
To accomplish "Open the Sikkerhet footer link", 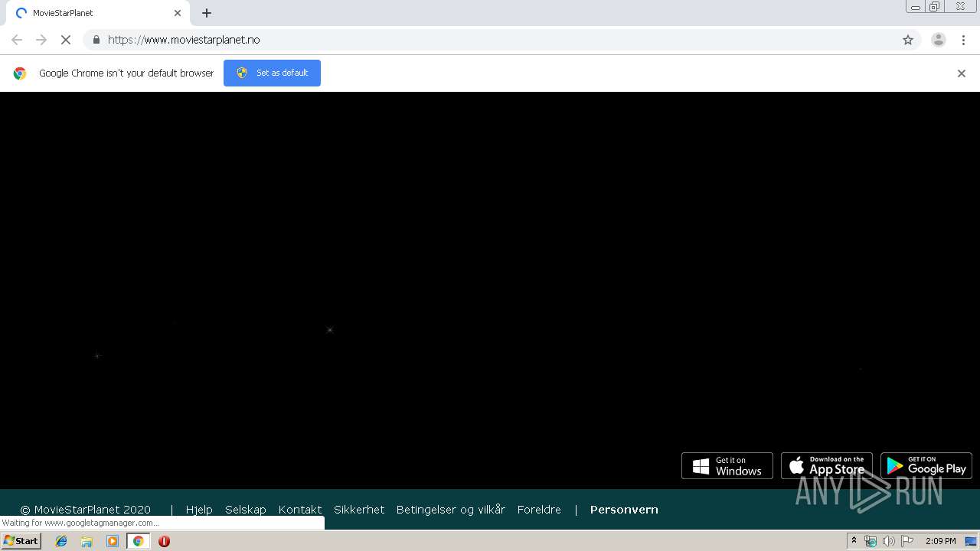I will click(x=359, y=510).
